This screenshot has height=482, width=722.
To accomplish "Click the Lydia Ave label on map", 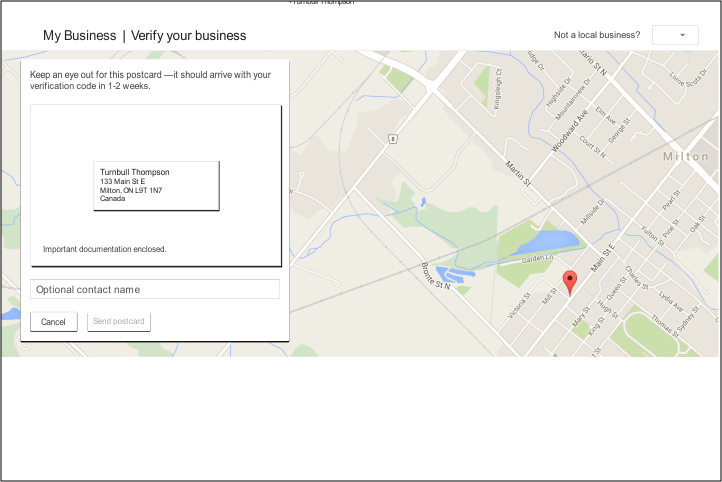I will pos(670,300).
